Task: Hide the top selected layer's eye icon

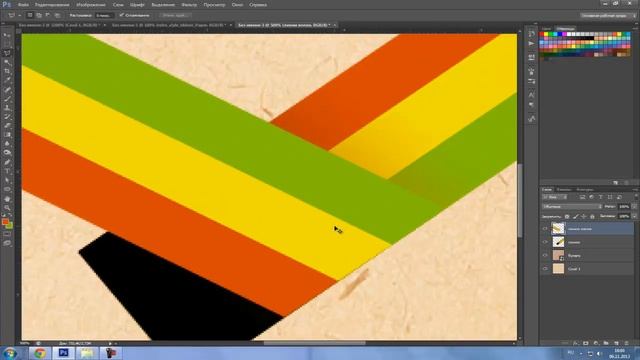Action: pyautogui.click(x=545, y=229)
